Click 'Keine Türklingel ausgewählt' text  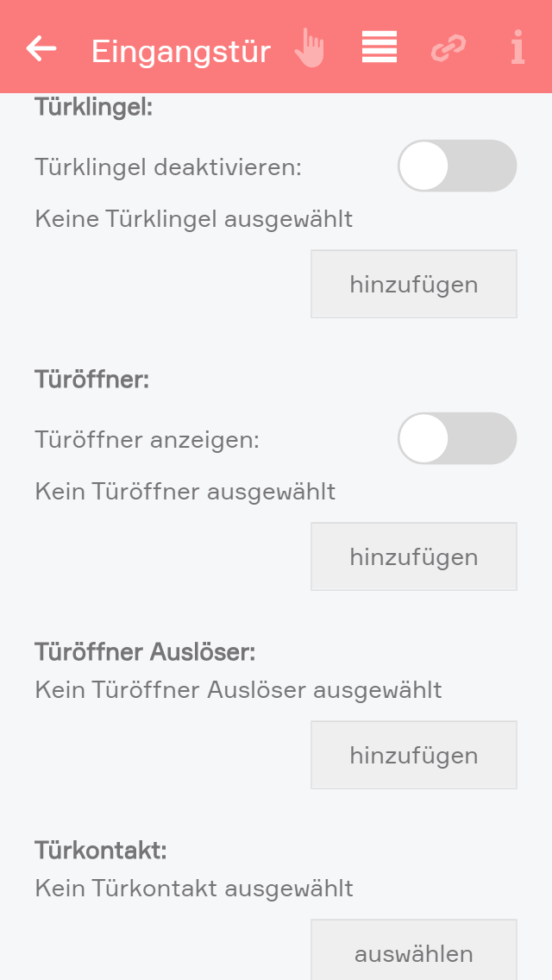pos(193,219)
